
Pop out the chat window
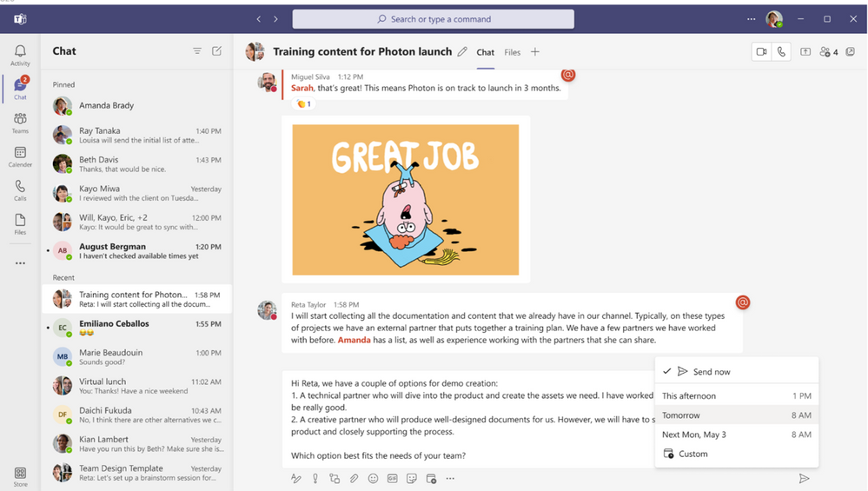tap(851, 51)
